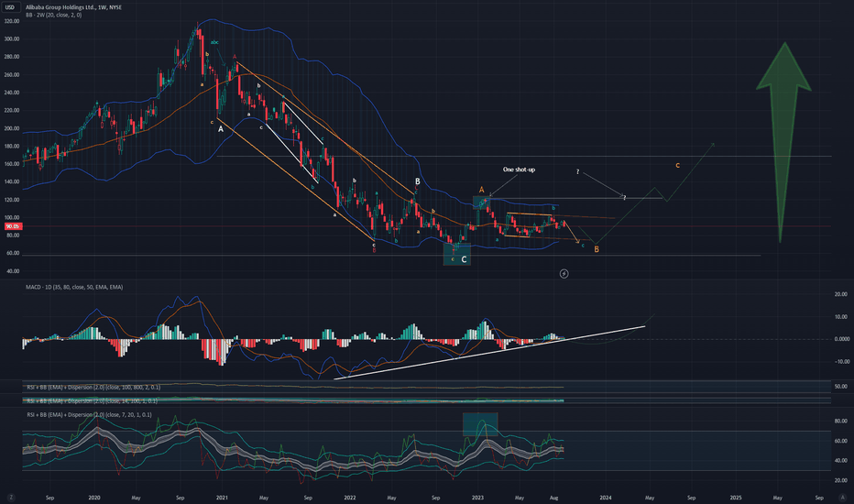Select the MACD - 1D indicator legend
This screenshot has width=854, height=504.
point(74,287)
